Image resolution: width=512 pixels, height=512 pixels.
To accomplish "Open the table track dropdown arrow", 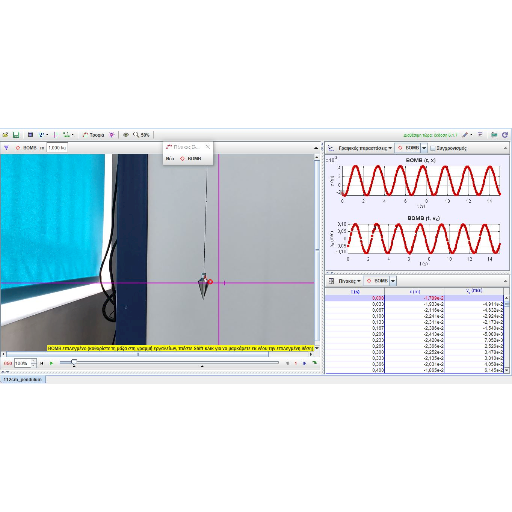I will pos(393,281).
